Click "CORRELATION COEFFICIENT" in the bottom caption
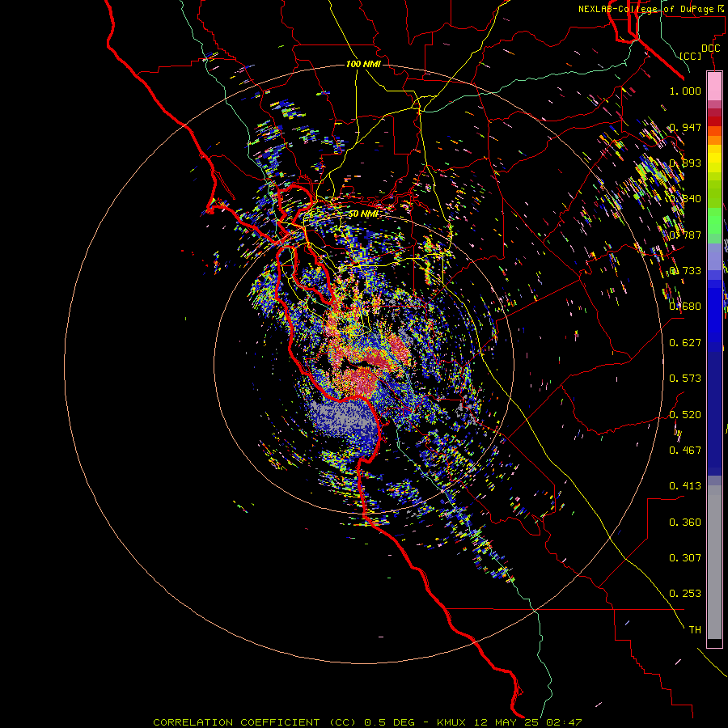 236,722
